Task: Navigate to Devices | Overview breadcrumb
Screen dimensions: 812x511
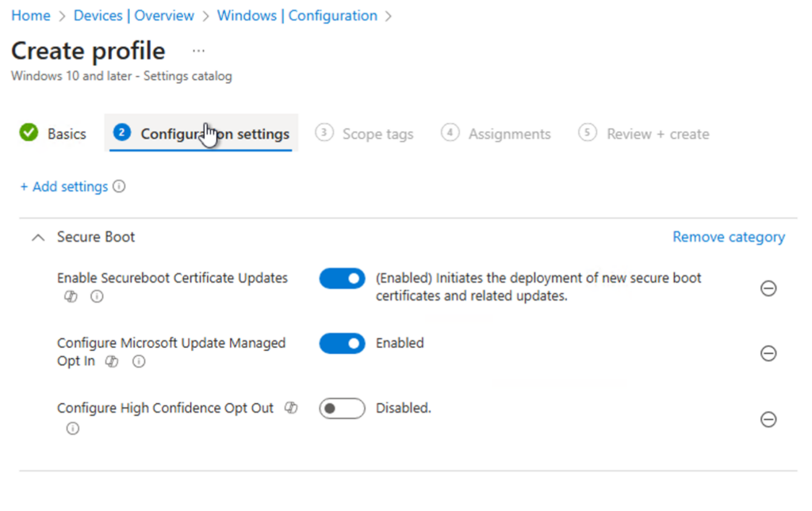Action: click(133, 16)
